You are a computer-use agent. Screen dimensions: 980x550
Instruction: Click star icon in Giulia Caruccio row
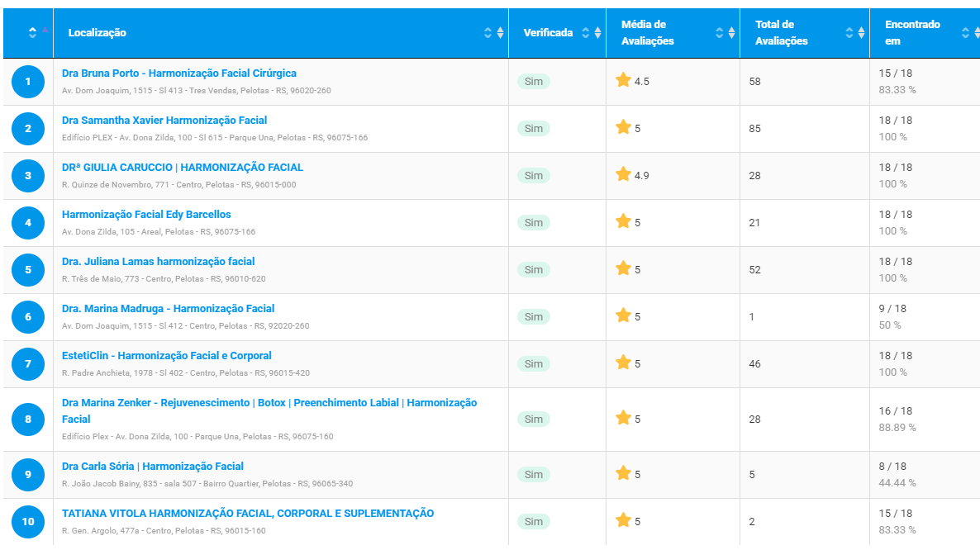623,175
